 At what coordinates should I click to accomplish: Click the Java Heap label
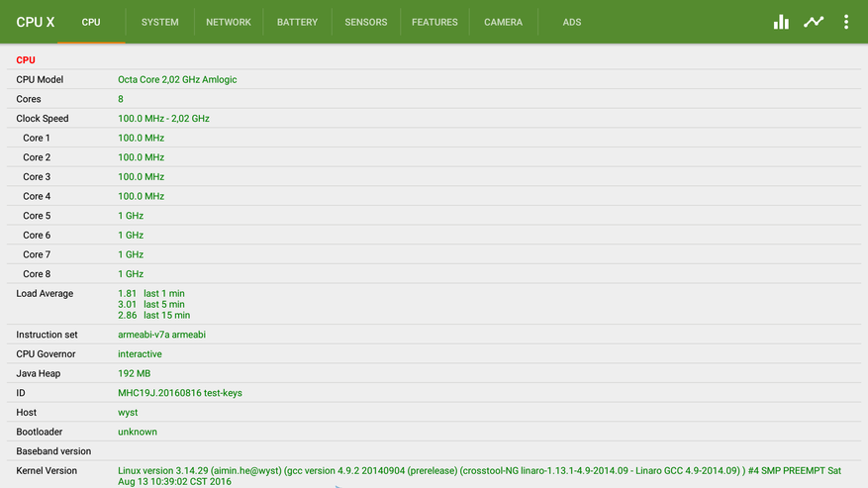pos(39,373)
